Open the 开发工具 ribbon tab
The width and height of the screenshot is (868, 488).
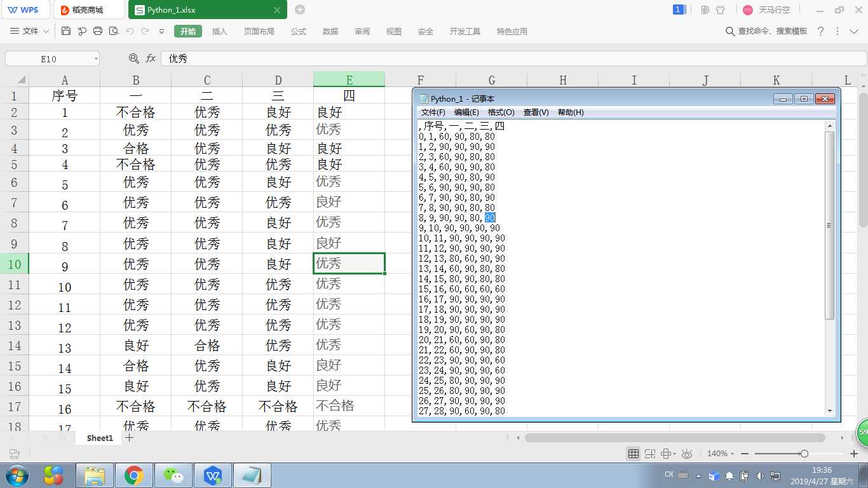click(465, 31)
